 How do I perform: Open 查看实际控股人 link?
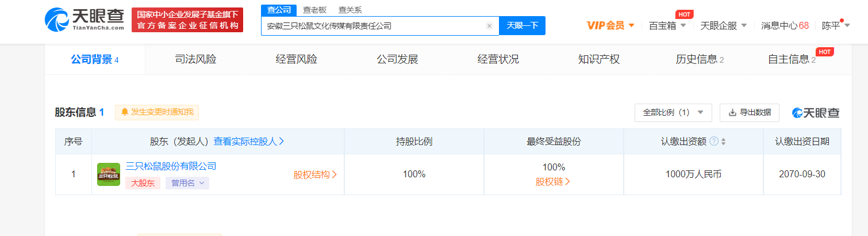click(x=249, y=141)
